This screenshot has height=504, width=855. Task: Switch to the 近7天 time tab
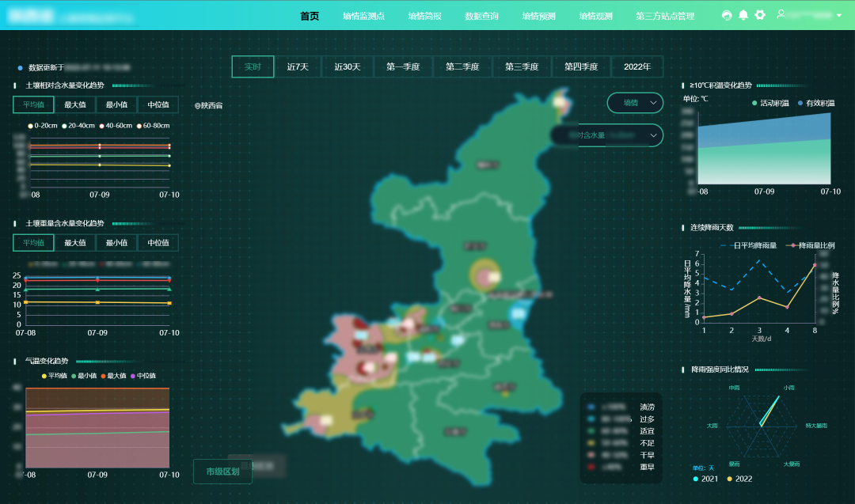click(298, 67)
